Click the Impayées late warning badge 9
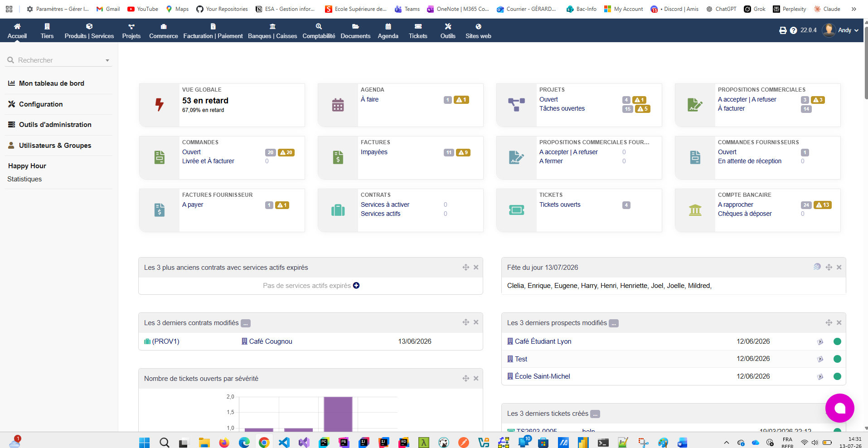The width and height of the screenshot is (868, 448). [x=463, y=153]
